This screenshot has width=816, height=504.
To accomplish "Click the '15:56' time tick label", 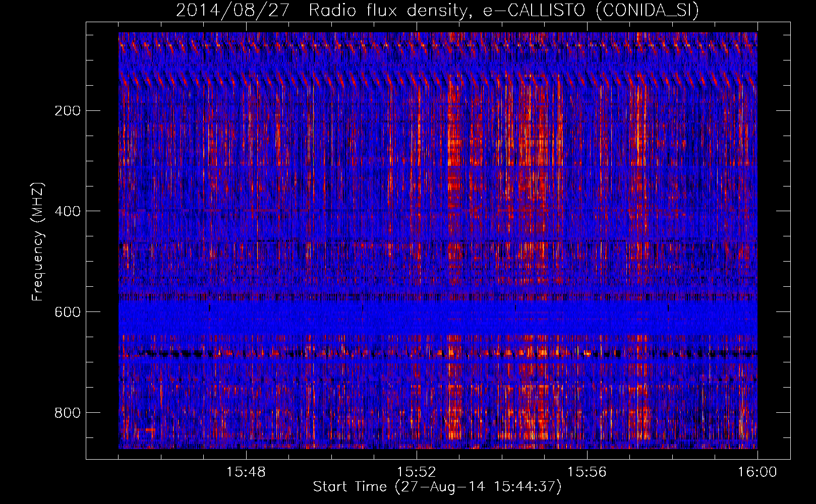I will click(x=587, y=472).
